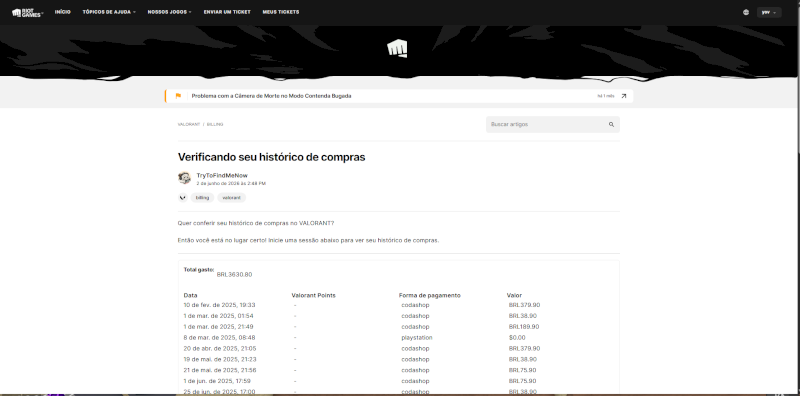Image resolution: width=800 pixels, height=396 pixels.
Task: Click BRL38.90 in the 1 de mar. 01:54 row
Action: (x=522, y=316)
